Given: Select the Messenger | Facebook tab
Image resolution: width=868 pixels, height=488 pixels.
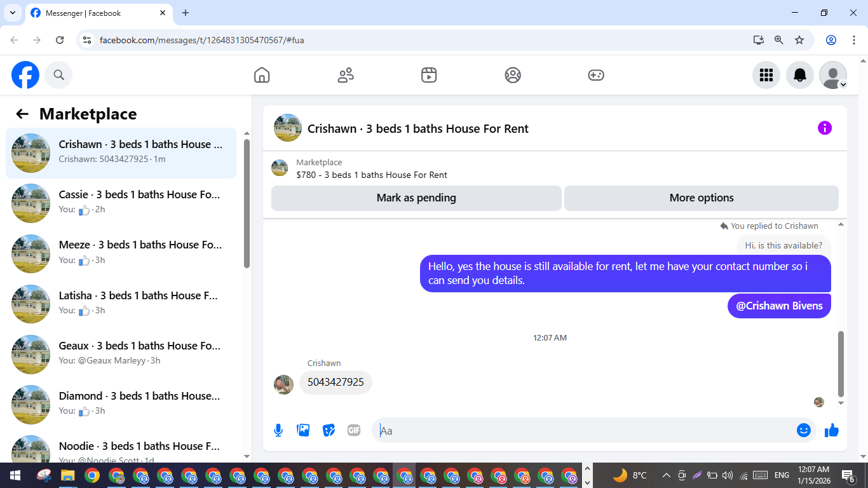Looking at the screenshot, I should [98, 13].
